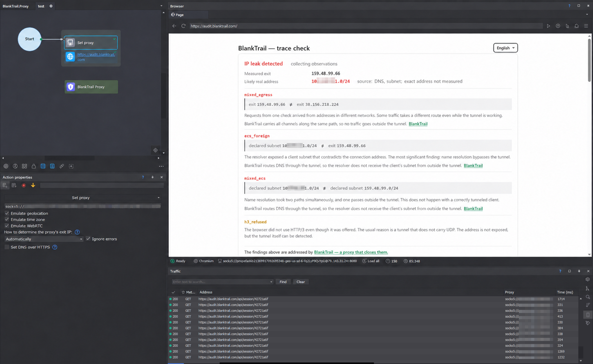Image resolution: width=593 pixels, height=364 pixels.
Task: Click the browser back arrow
Action: point(174,26)
